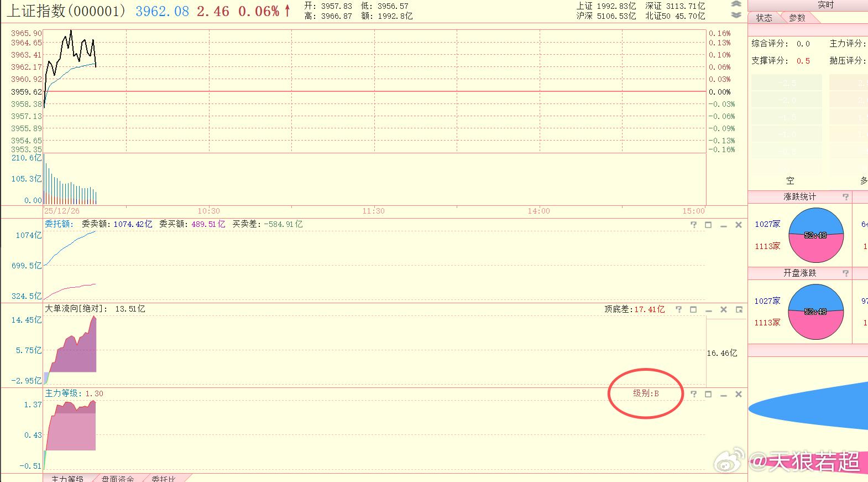Close the 主力等级 panel
The height and width of the screenshot is (482, 868).
[738, 394]
